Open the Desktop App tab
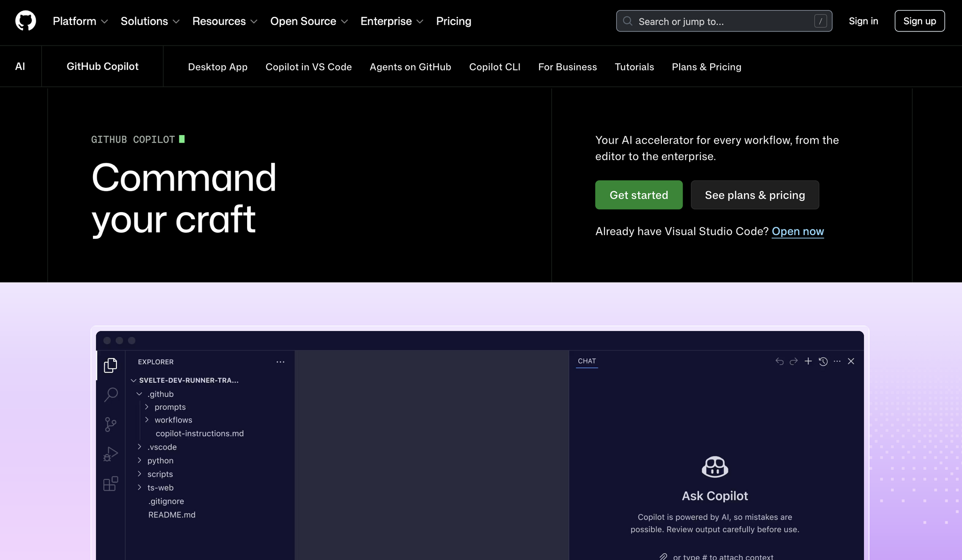Screen dimensions: 962x560 [x=217, y=67]
